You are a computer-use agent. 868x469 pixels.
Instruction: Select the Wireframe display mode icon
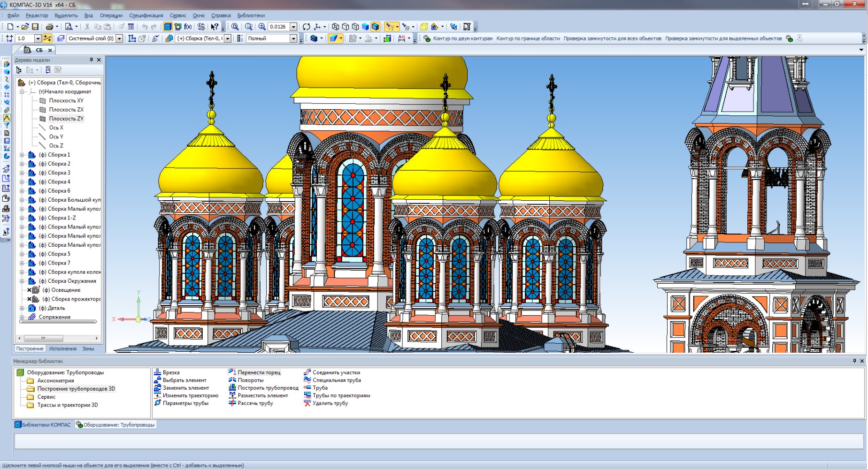point(335,27)
